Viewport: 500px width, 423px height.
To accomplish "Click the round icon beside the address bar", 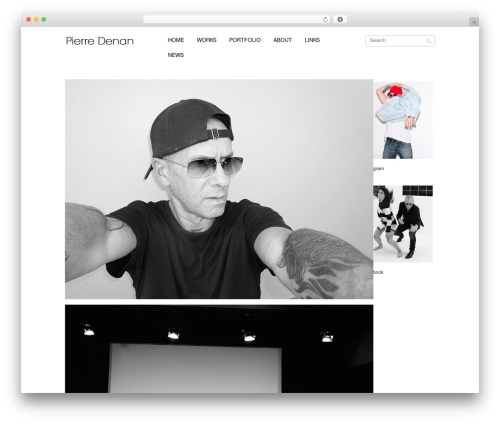I will click(x=340, y=19).
